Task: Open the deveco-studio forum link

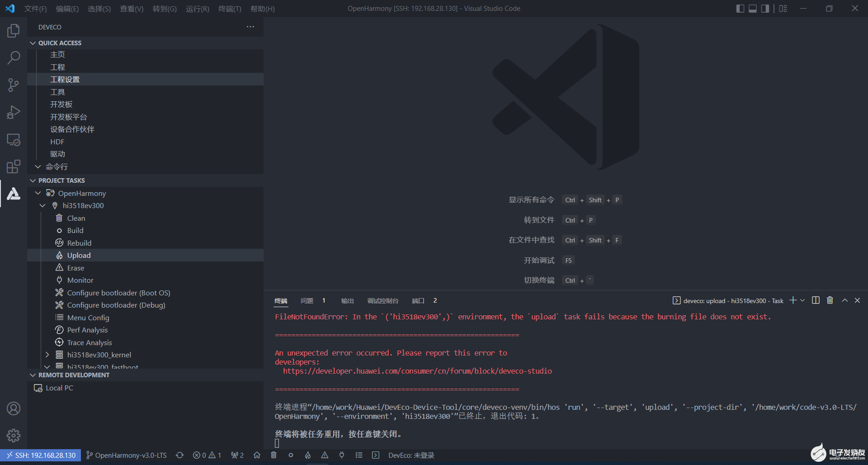Action: click(x=417, y=371)
